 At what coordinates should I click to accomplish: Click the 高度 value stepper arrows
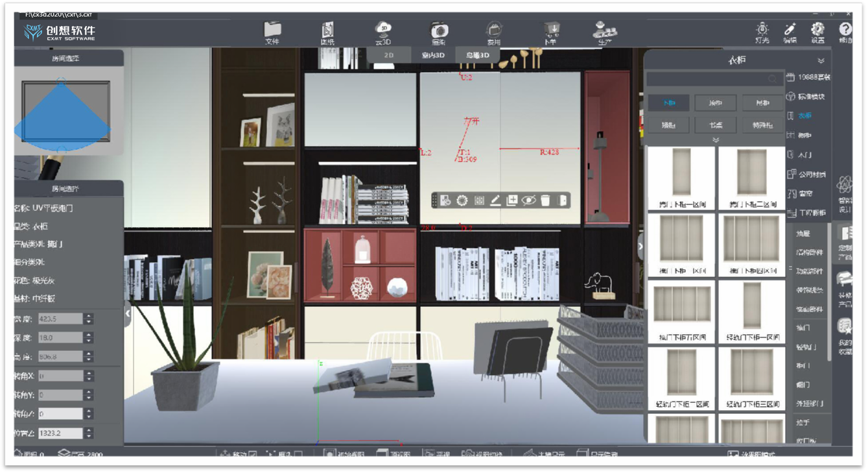[89, 356]
